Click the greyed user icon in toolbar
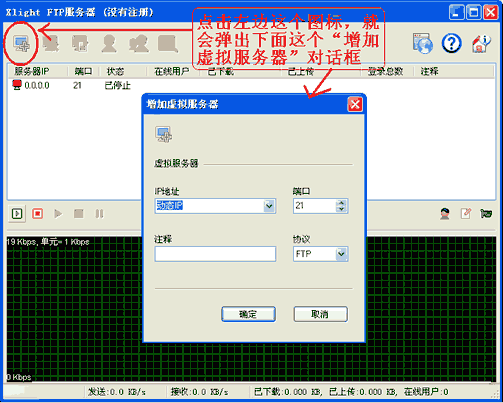 [x=109, y=44]
